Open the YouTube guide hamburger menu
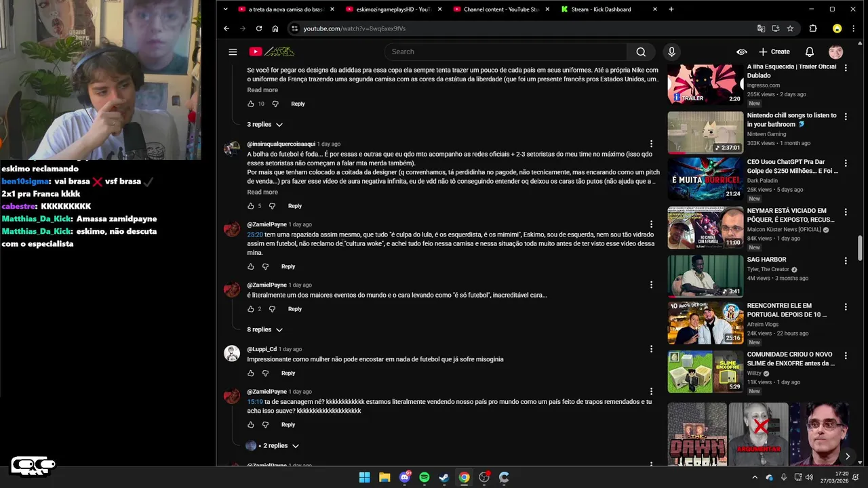Screen dimensions: 868x488 (233, 52)
